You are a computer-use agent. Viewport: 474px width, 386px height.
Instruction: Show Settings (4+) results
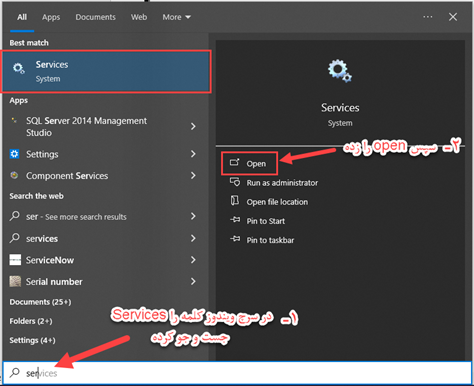point(32,340)
